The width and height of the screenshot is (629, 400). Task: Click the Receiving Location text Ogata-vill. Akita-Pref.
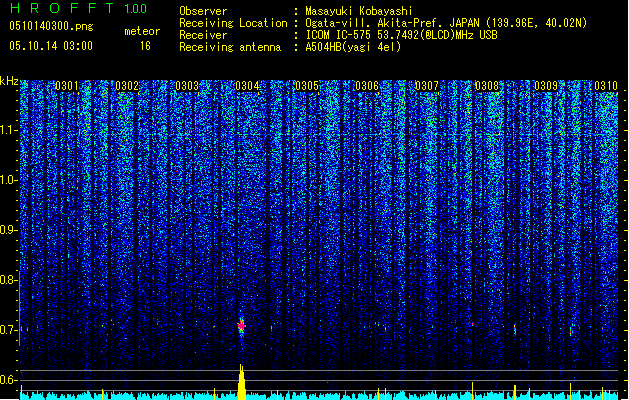pos(375,23)
